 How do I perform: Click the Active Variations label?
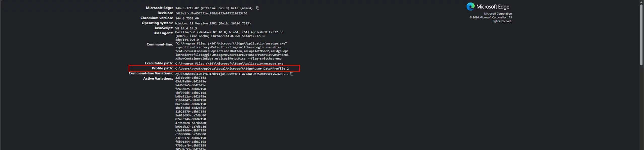tap(158, 79)
